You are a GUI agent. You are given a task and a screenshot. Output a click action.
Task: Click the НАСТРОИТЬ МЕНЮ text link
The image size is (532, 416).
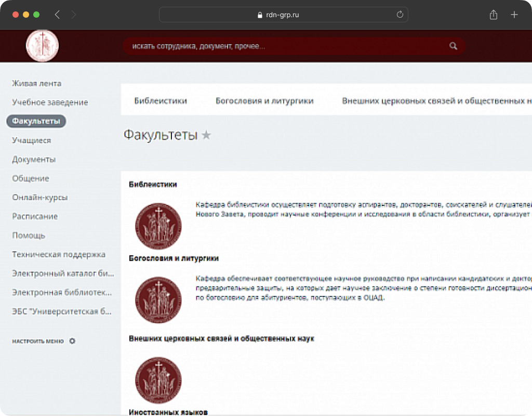click(38, 341)
